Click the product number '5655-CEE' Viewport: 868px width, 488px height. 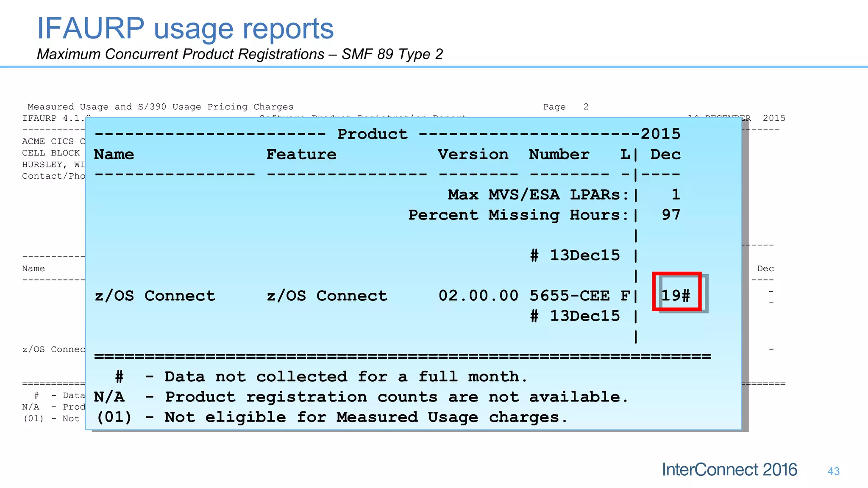(x=569, y=295)
